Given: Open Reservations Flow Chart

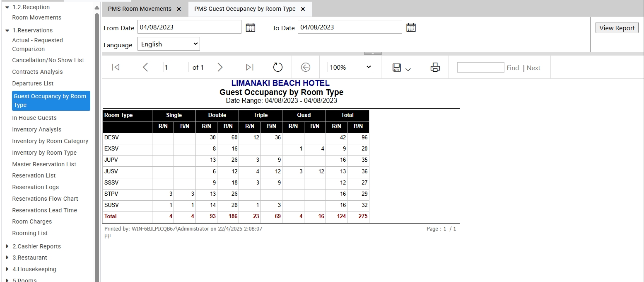Looking at the screenshot, I should pyautogui.click(x=45, y=199).
